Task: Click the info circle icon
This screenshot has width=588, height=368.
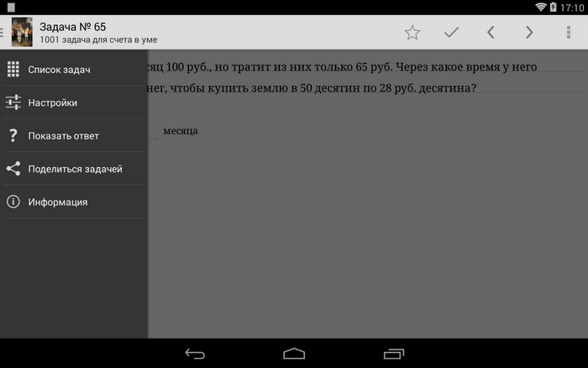Action: click(x=13, y=202)
